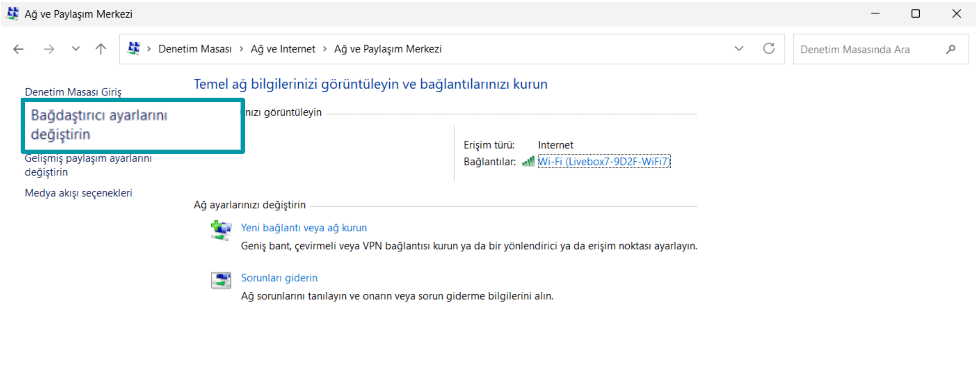Click the up arrow to go up one level
Image resolution: width=980 pixels, height=367 pixels.
[x=100, y=49]
